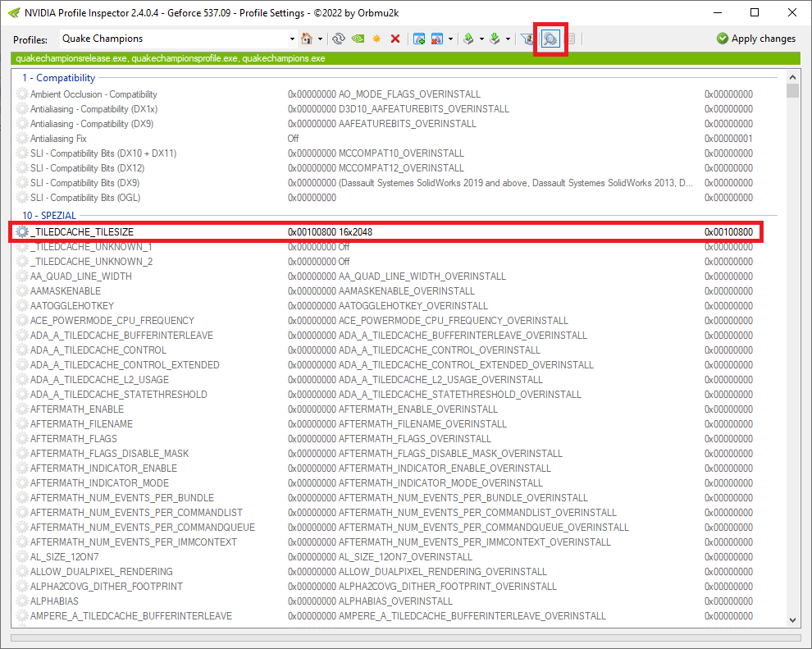
Task: Click the export profiles icon
Action: tap(468, 39)
